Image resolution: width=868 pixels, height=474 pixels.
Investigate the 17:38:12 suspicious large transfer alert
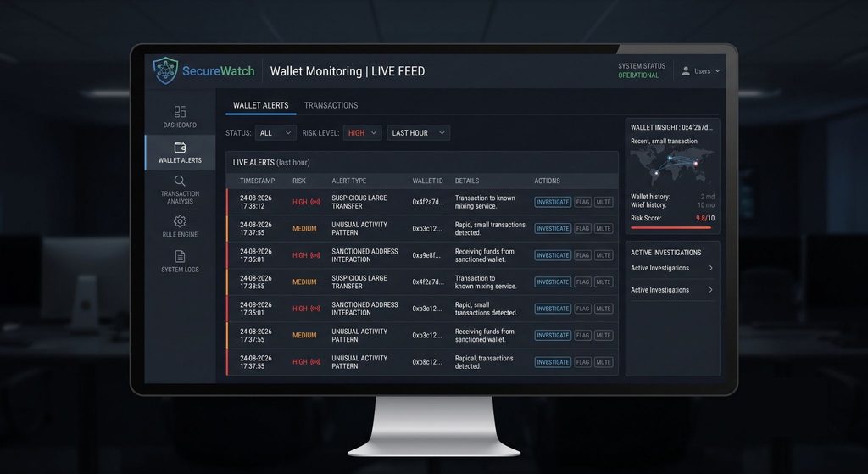553,202
